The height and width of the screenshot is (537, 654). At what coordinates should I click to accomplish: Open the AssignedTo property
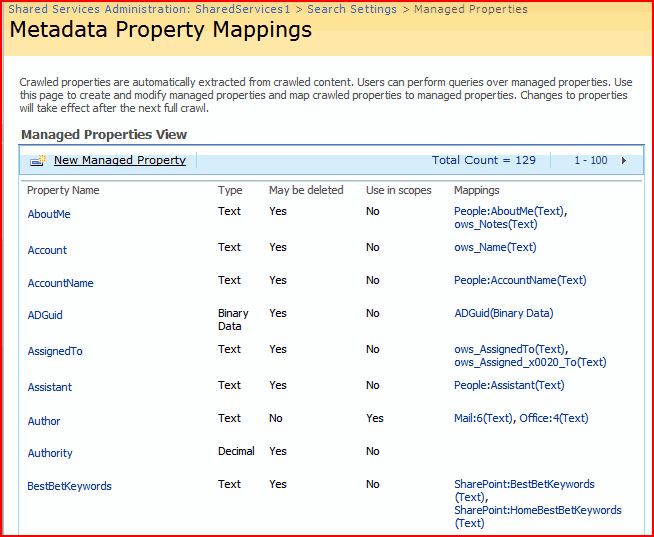click(55, 351)
